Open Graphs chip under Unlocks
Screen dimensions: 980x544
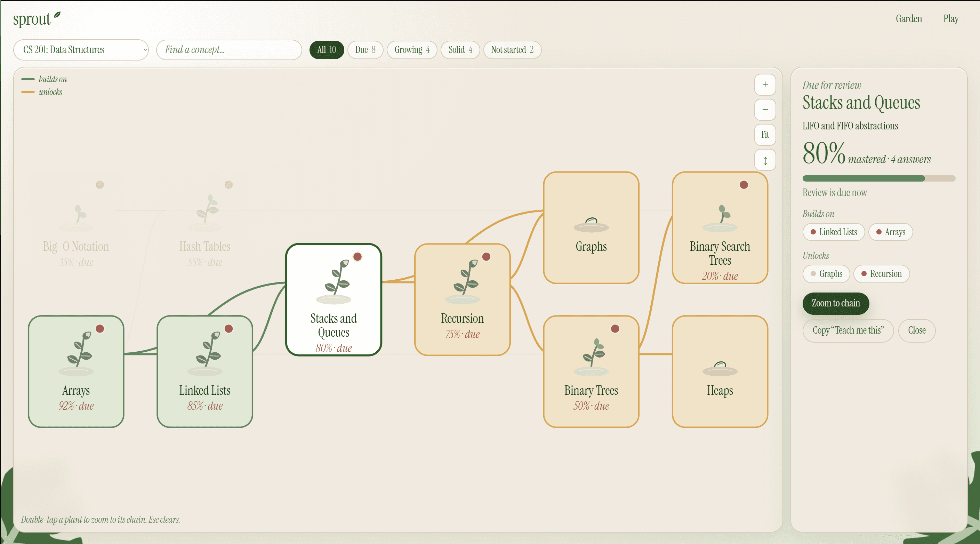pyautogui.click(x=826, y=274)
